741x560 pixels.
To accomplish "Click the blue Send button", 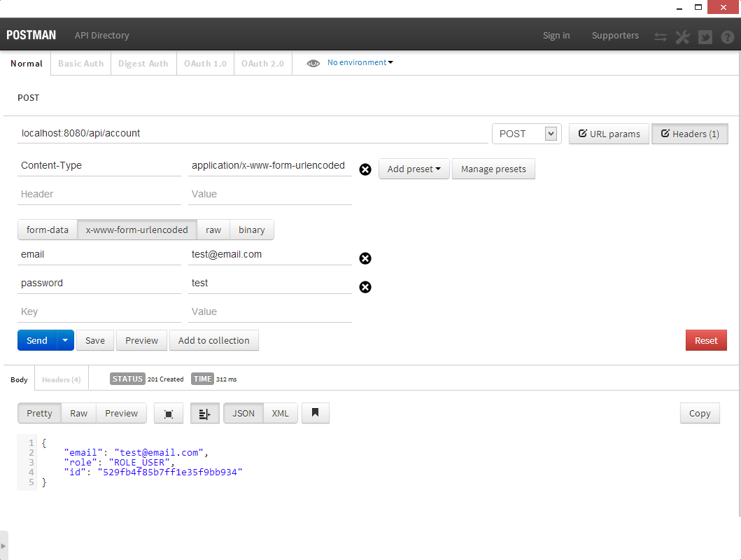I will click(x=37, y=340).
